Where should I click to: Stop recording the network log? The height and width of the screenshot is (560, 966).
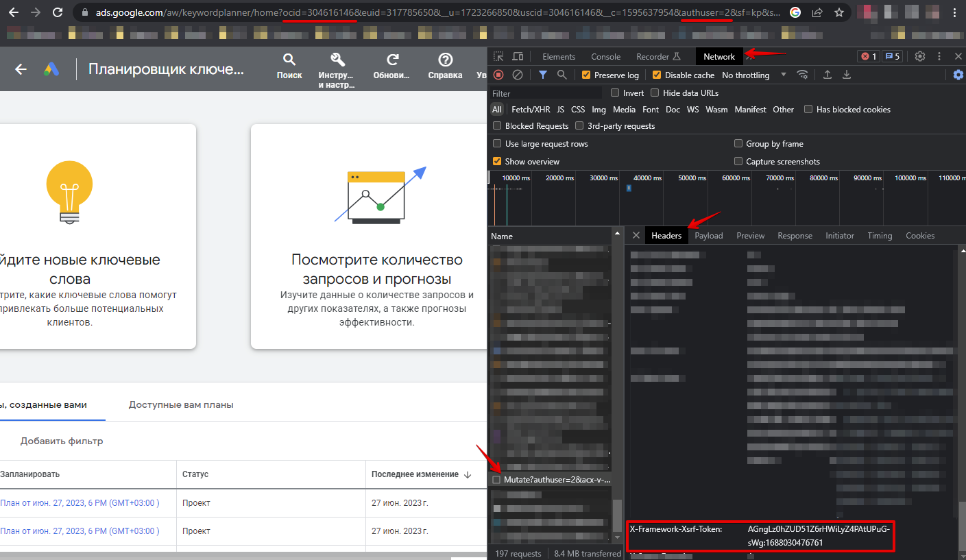pyautogui.click(x=498, y=75)
